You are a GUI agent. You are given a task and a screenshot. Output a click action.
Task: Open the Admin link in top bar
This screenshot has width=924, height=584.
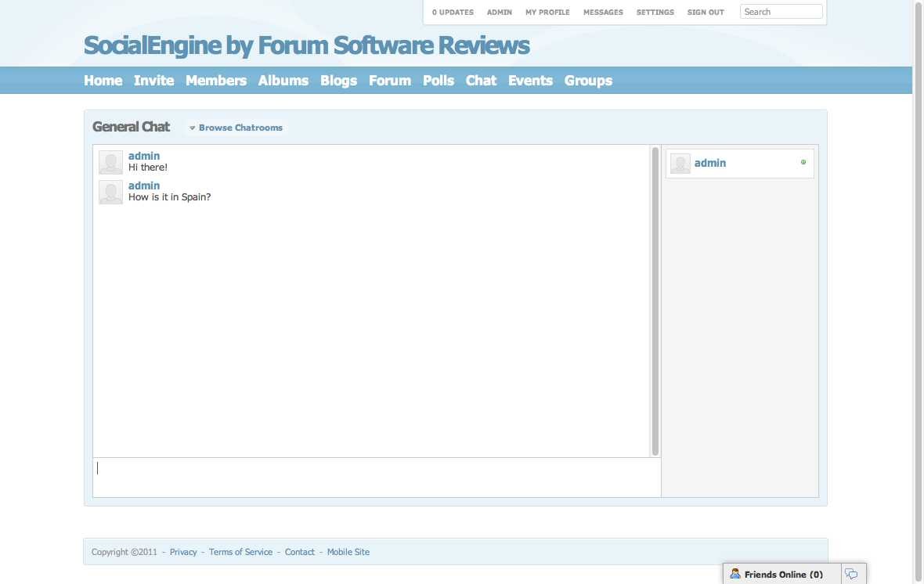point(499,13)
